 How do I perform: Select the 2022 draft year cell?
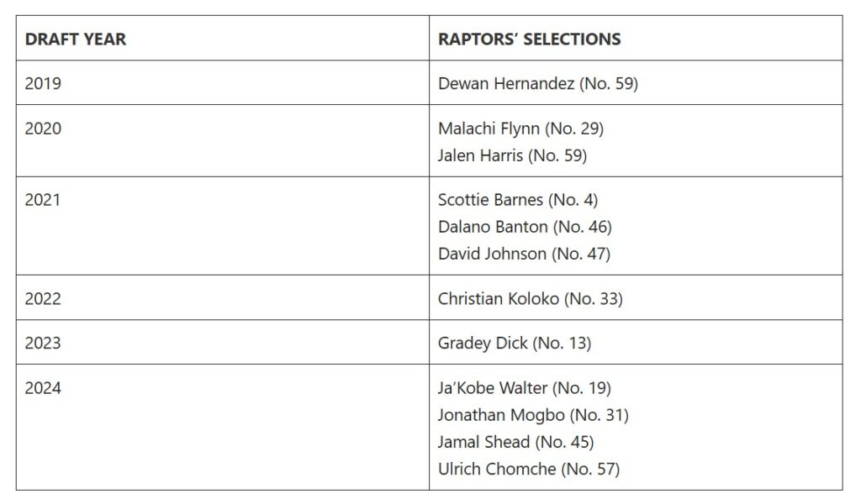pyautogui.click(x=43, y=298)
